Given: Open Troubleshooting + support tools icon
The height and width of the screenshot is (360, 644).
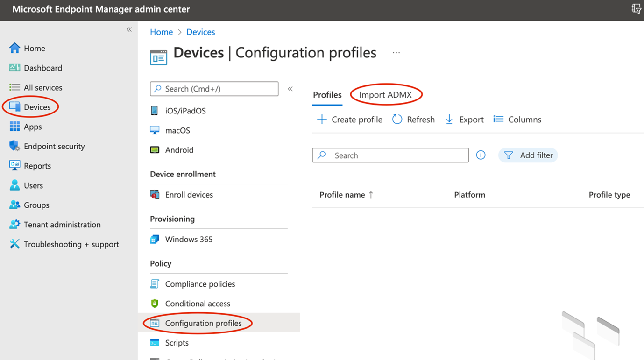Looking at the screenshot, I should click(x=14, y=244).
